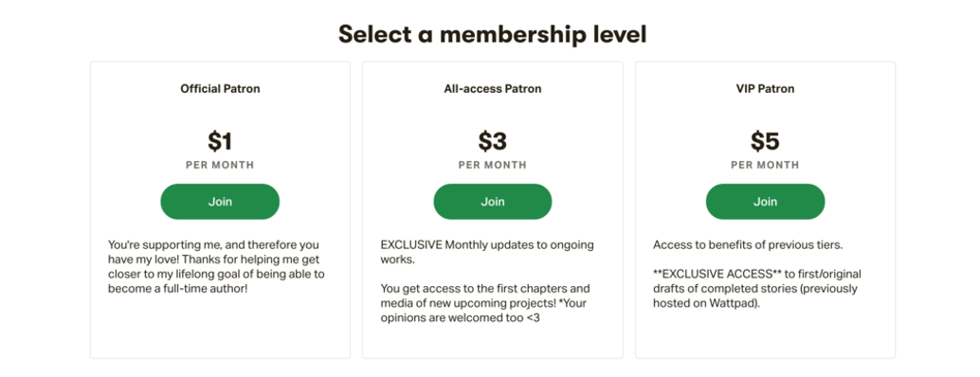
Task: Click the VIP Patron tier title
Action: (x=765, y=89)
